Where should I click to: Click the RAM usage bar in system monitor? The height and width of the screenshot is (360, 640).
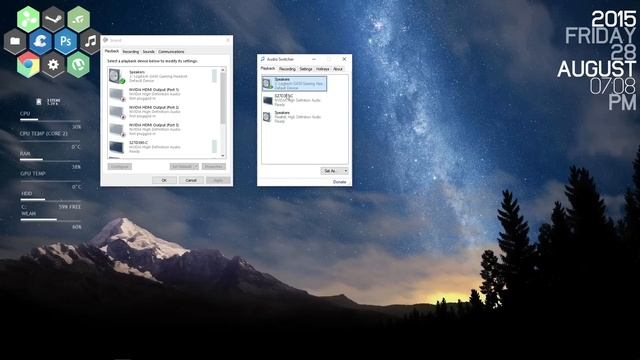point(50,160)
